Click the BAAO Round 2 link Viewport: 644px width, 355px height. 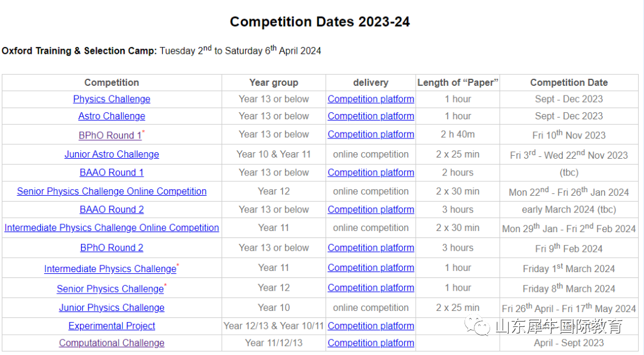tap(112, 209)
